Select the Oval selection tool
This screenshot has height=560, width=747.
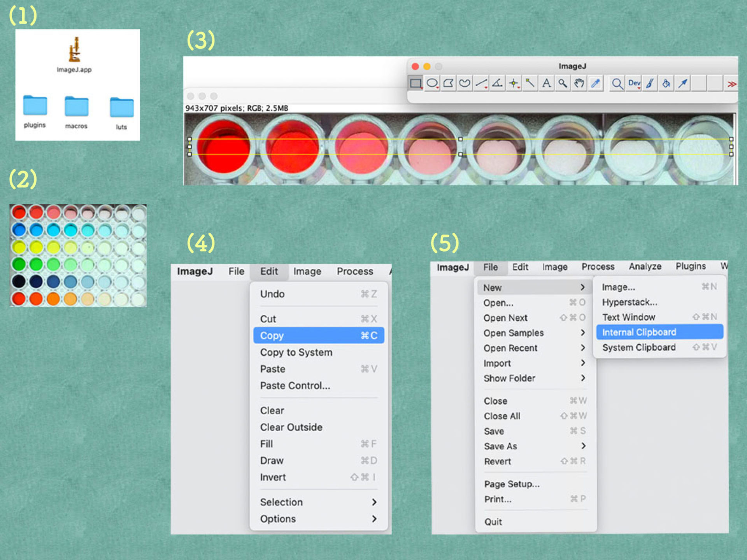432,83
